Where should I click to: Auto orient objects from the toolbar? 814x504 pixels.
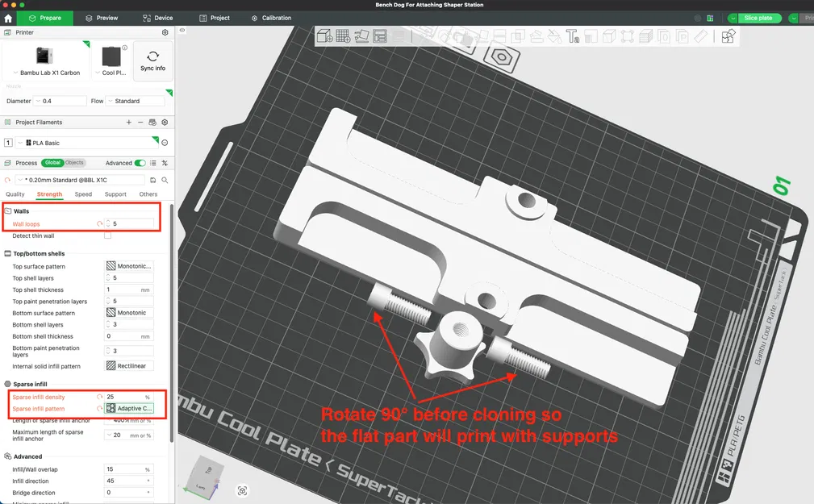click(361, 35)
